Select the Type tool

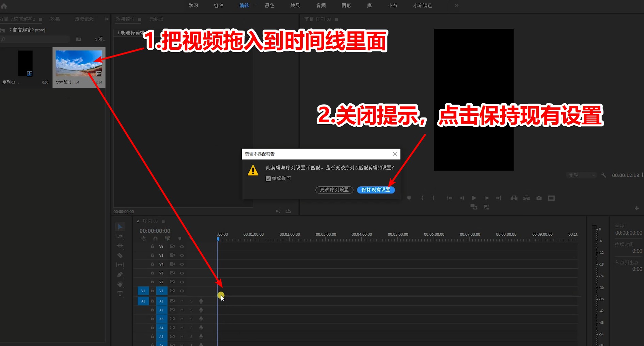coord(120,294)
